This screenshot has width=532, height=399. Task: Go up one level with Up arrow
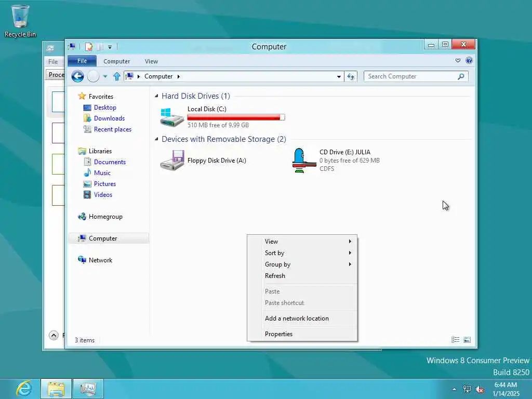click(117, 76)
